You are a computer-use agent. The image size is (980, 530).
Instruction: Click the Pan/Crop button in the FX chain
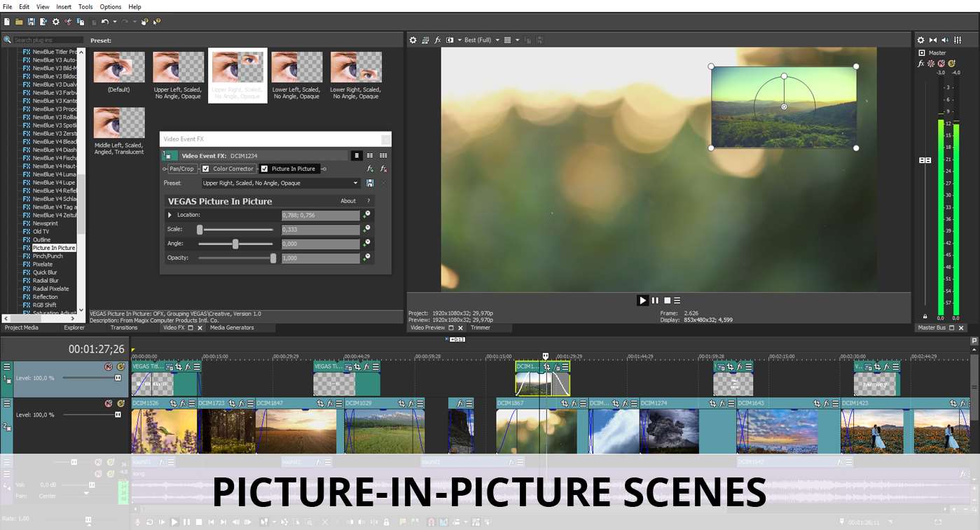[x=182, y=169]
